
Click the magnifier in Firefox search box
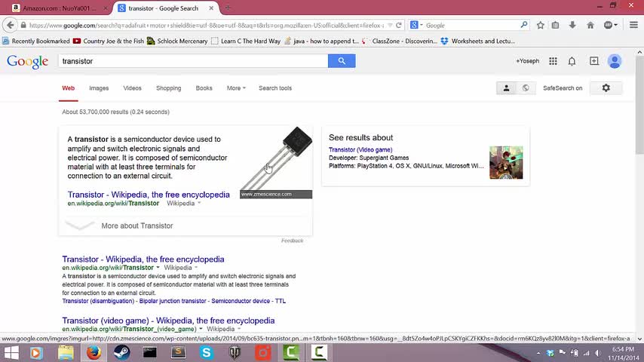click(523, 25)
